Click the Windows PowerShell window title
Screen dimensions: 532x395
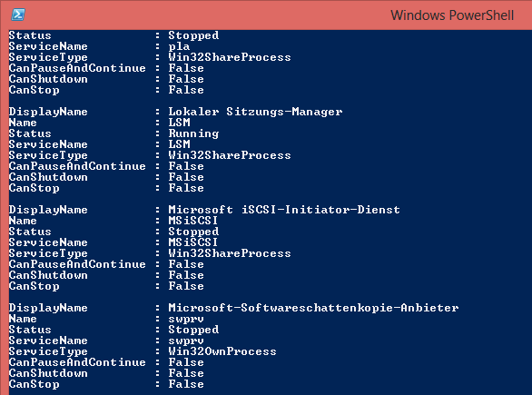tap(452, 15)
